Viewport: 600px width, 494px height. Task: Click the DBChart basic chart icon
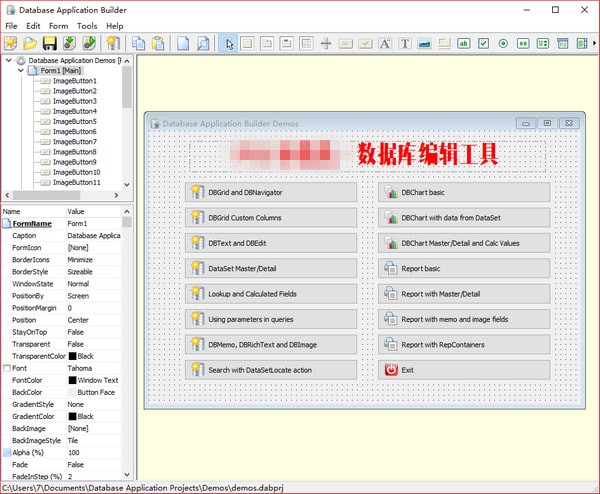click(389, 192)
